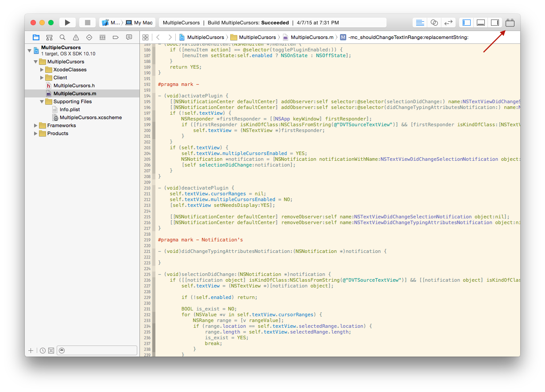545x392 pixels.
Task: Click 'BOOL is_exist = NO;' code line
Action: point(209,309)
